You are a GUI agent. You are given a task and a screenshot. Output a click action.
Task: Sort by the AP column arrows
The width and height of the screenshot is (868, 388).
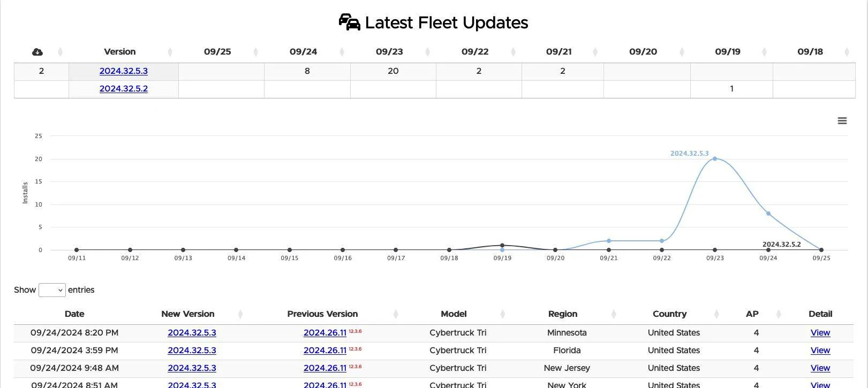coord(779,314)
